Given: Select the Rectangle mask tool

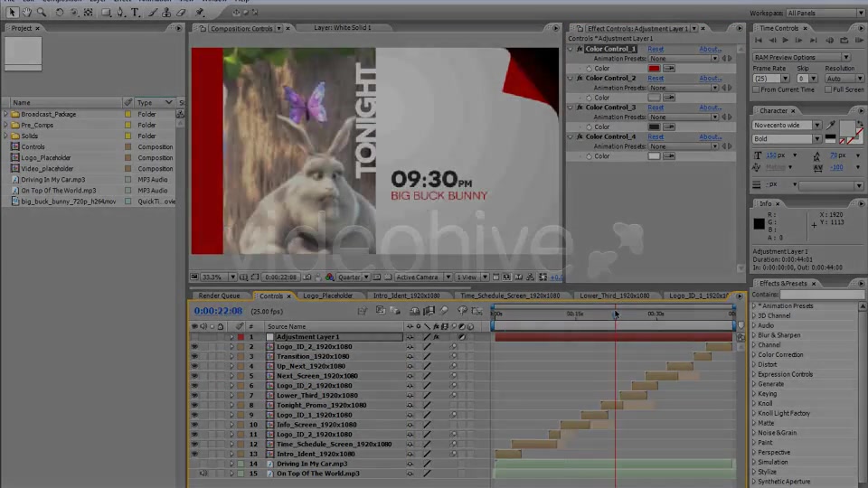Looking at the screenshot, I should 106,12.
